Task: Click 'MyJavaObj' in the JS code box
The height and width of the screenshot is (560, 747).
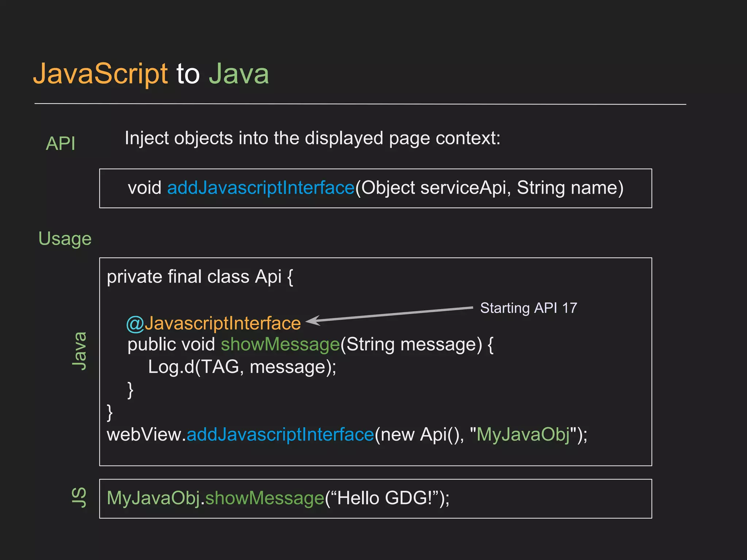Action: (154, 498)
